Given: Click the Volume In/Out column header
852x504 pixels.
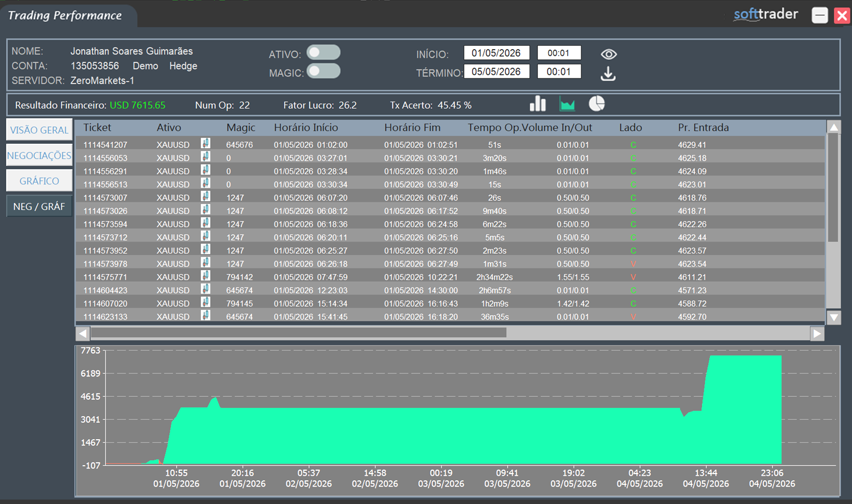Looking at the screenshot, I should (x=557, y=127).
